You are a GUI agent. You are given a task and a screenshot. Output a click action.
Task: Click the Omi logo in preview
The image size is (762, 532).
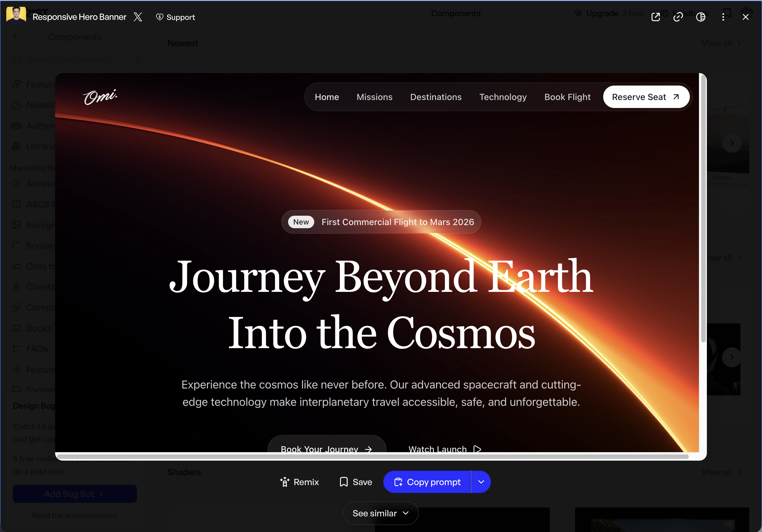[100, 97]
